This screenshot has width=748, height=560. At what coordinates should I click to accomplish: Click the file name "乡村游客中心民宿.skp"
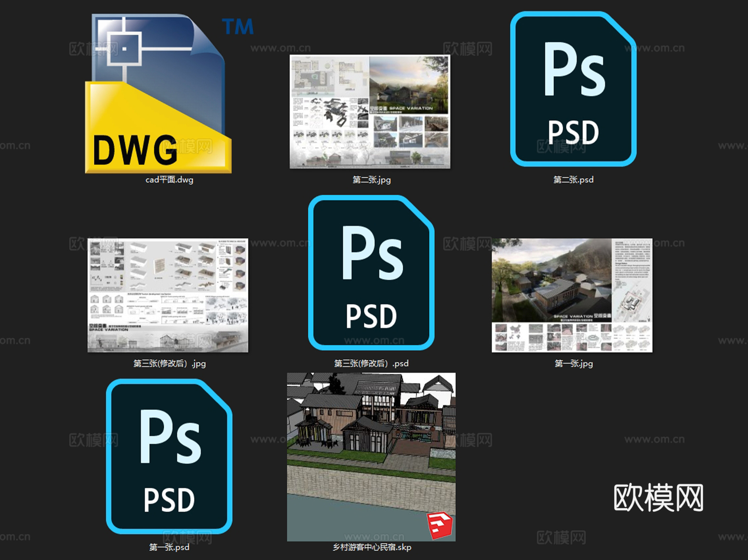tap(372, 547)
